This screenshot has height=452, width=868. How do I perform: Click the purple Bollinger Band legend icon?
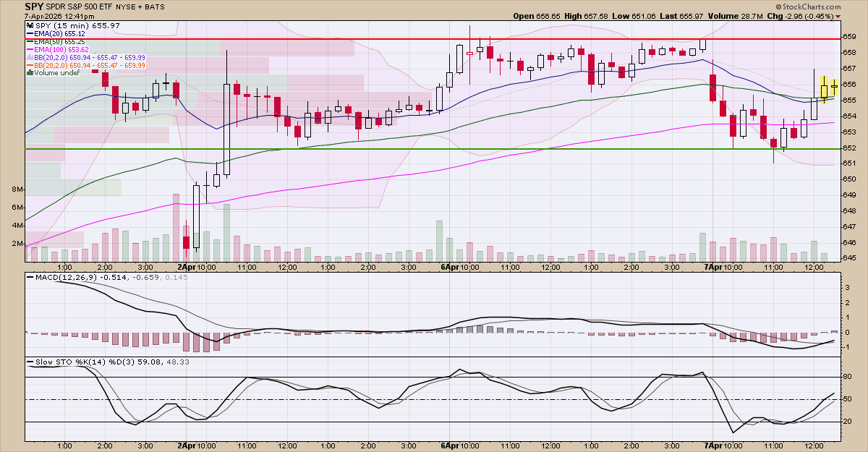(30, 57)
